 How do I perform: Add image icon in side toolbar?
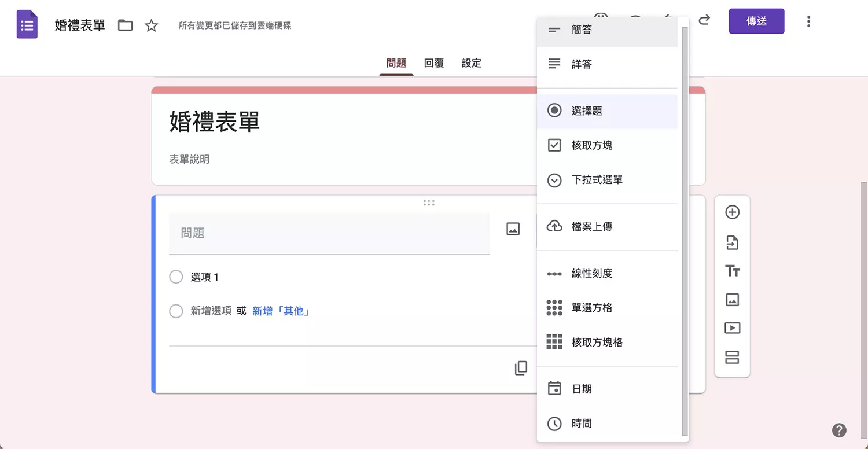(x=732, y=300)
